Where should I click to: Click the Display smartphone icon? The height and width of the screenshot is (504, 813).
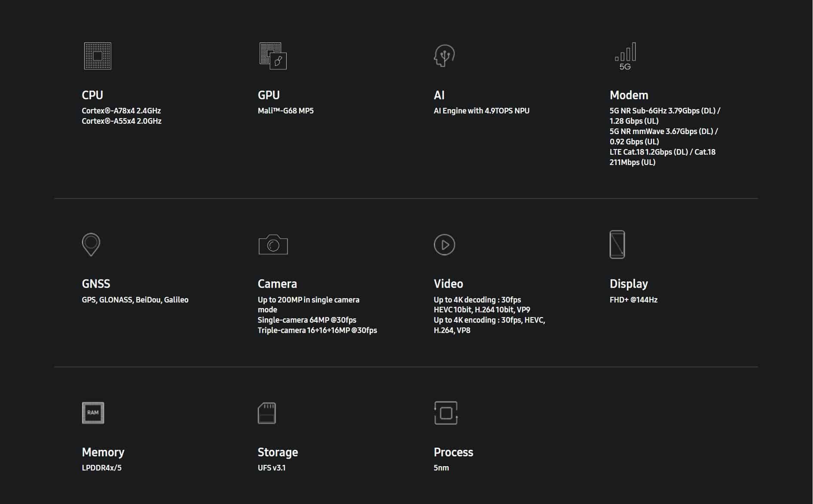tap(617, 244)
